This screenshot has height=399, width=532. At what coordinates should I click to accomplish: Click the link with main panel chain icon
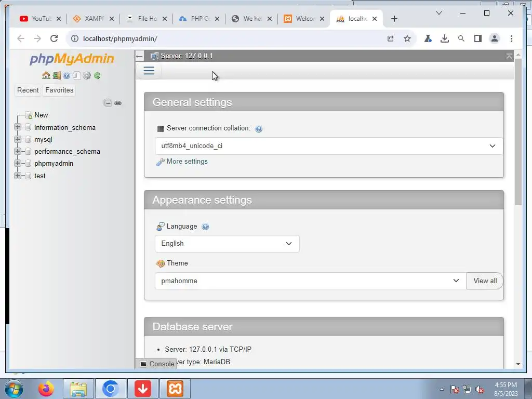pyautogui.click(x=118, y=103)
